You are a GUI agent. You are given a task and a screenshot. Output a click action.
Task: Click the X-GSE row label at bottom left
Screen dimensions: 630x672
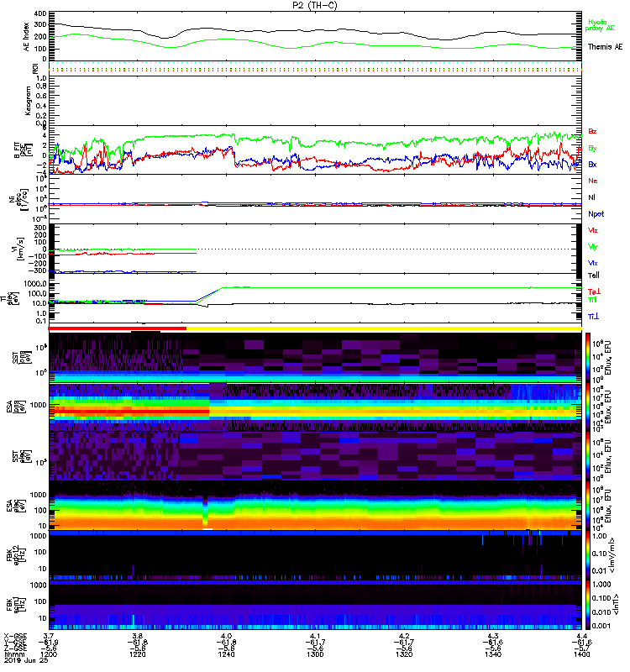click(14, 636)
